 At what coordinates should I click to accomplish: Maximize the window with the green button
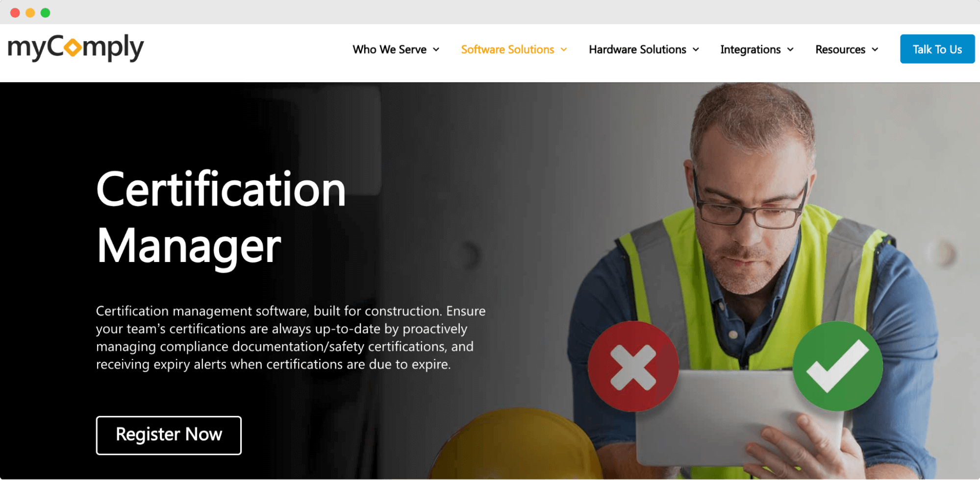coord(46,13)
